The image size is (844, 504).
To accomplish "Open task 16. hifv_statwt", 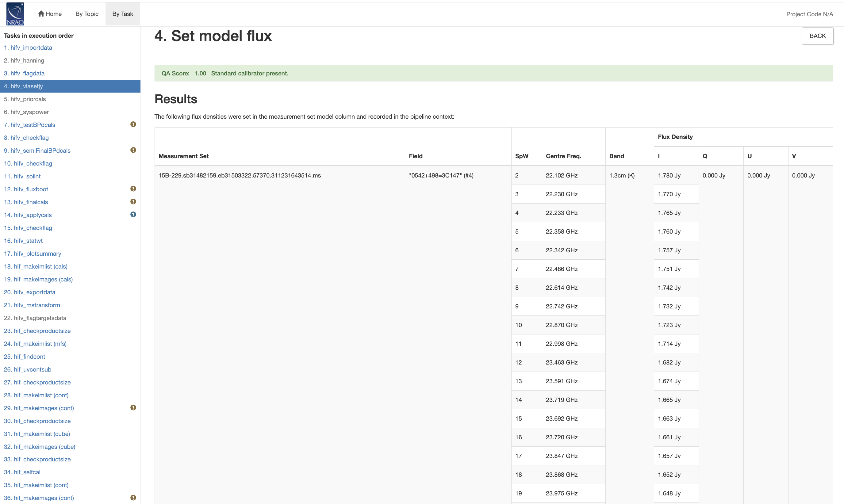I will coord(23,241).
